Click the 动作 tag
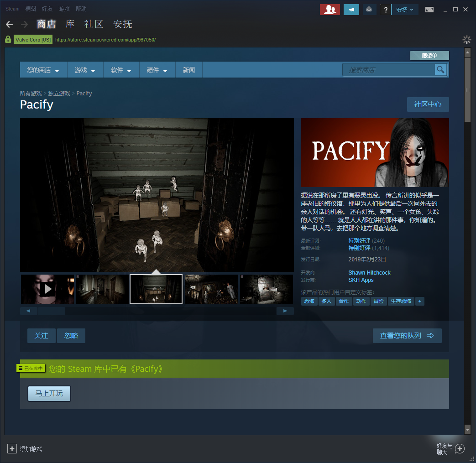This screenshot has height=463, width=476. 361,301
